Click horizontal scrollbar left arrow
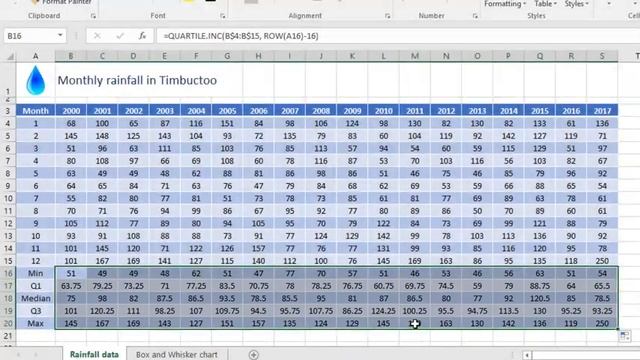 (527, 355)
